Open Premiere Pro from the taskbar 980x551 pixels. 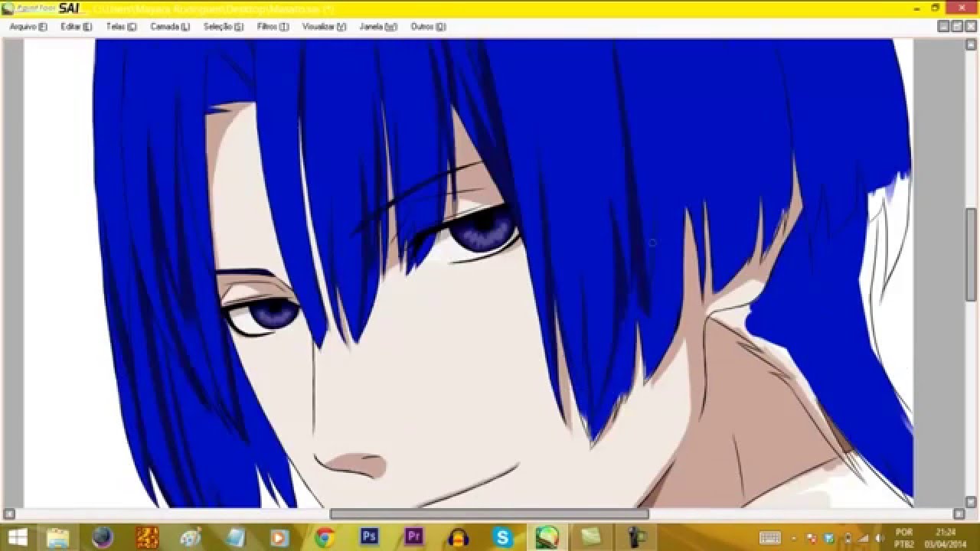[413, 537]
